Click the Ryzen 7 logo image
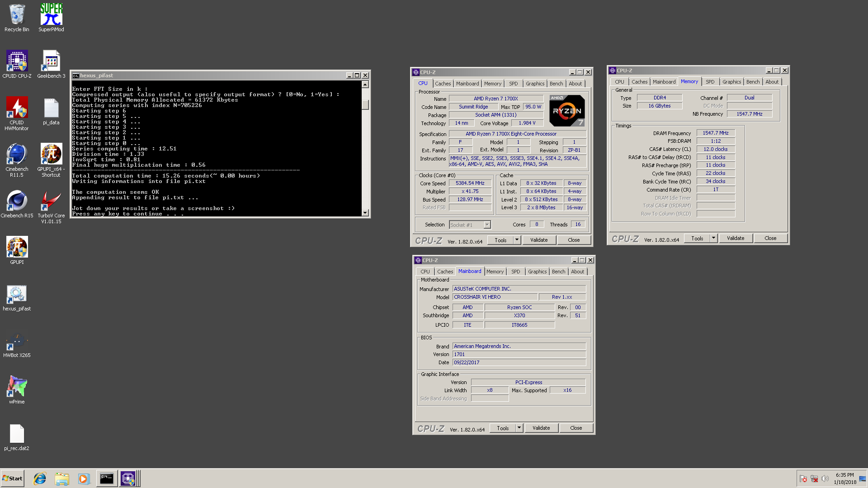The height and width of the screenshot is (488, 868). pyautogui.click(x=567, y=111)
